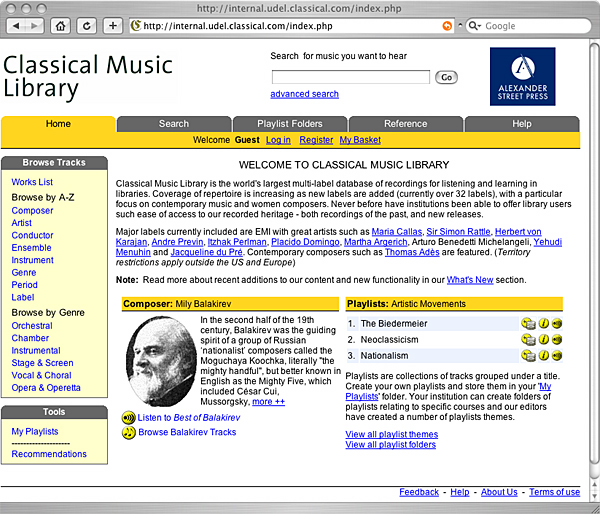Open the Home tab
Screen dimensions: 600x514
[x=58, y=124]
